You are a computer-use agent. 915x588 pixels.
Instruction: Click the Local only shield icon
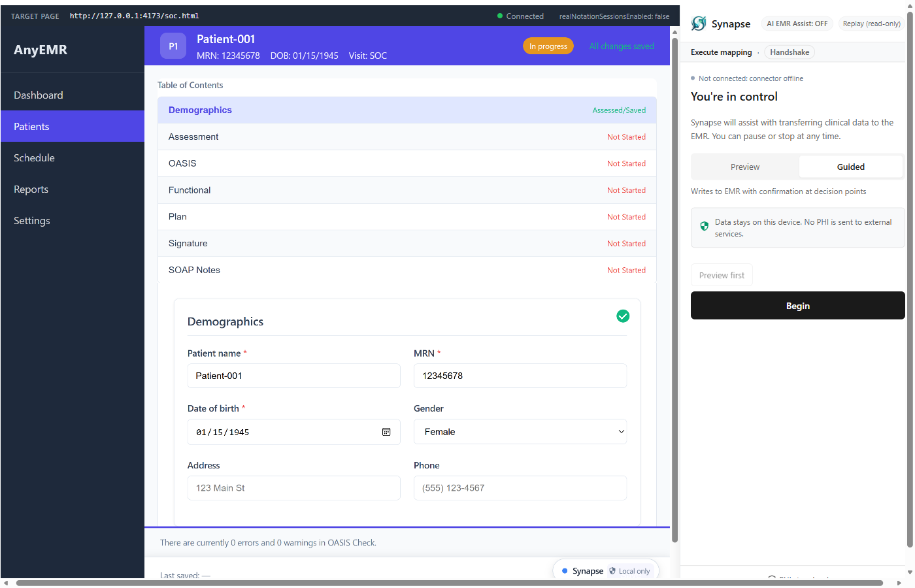[612, 571]
